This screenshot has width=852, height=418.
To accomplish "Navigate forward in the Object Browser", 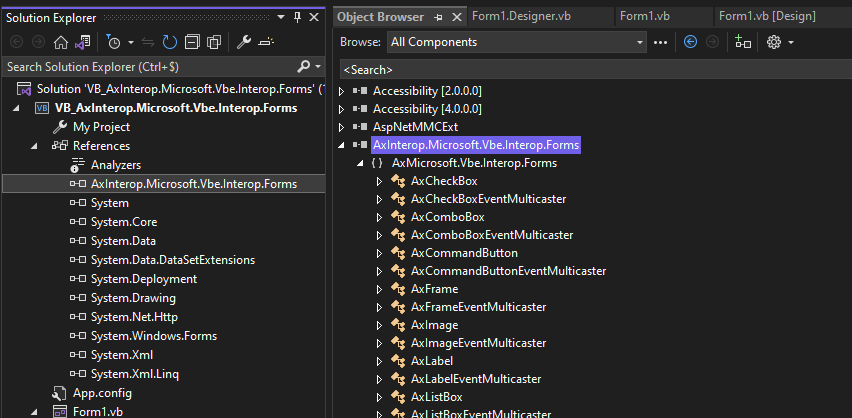I will pos(712,42).
